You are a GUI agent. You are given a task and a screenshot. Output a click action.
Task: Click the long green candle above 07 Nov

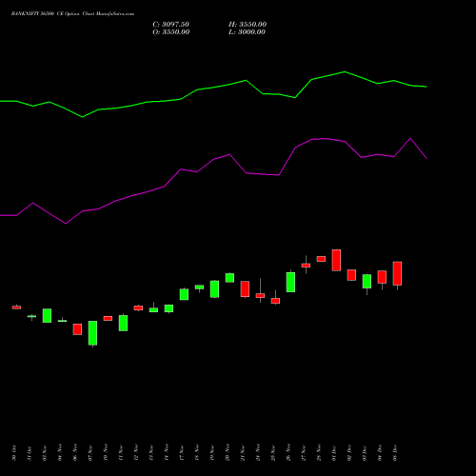tap(92, 333)
